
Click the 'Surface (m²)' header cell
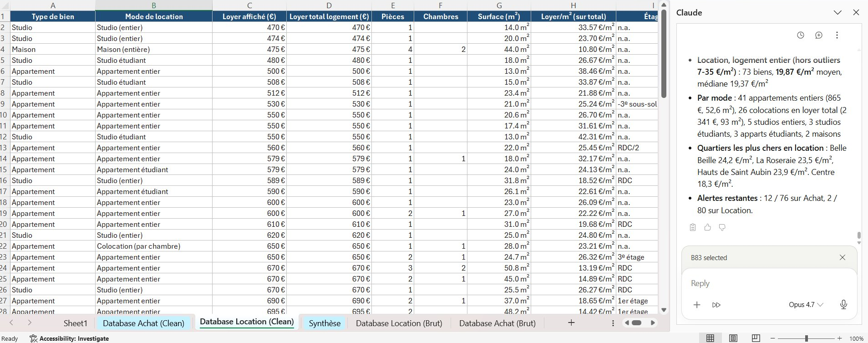coord(499,16)
